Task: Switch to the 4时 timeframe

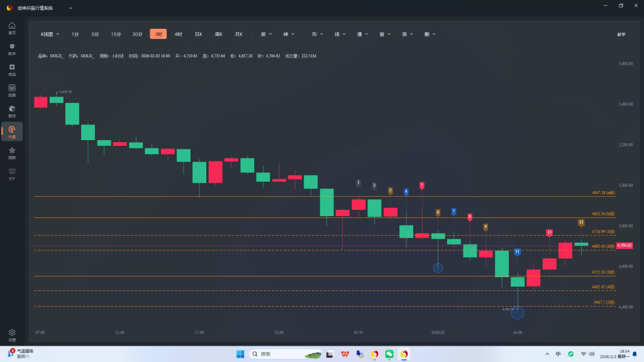Action: coord(178,34)
